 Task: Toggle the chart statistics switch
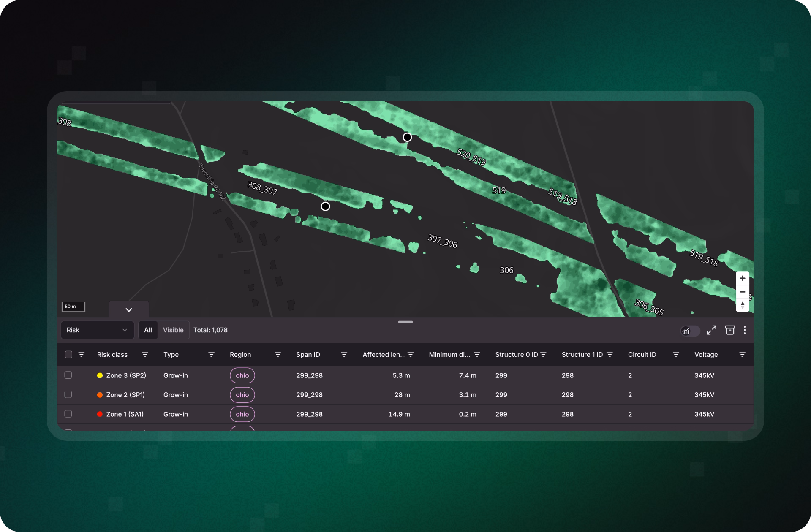click(x=690, y=331)
